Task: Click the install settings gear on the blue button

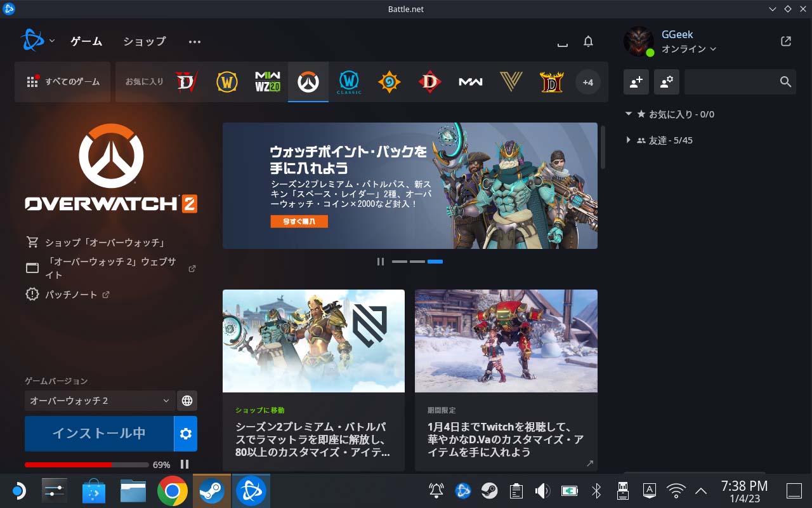Action: (x=185, y=434)
